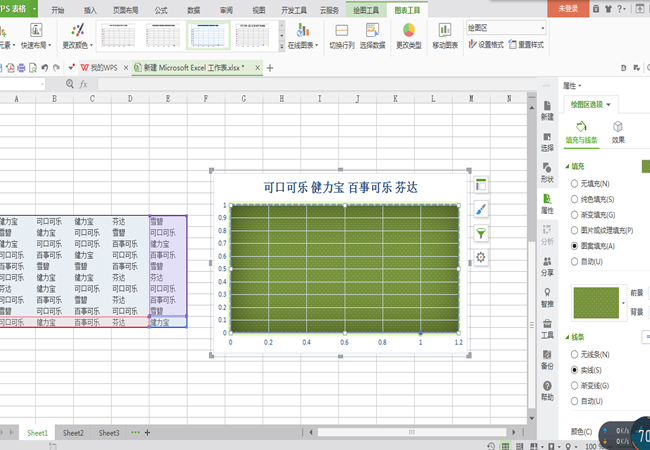Viewport: 650px width, 450px height.
Task: Open the Select (选择) sidebar panel
Action: click(x=547, y=142)
